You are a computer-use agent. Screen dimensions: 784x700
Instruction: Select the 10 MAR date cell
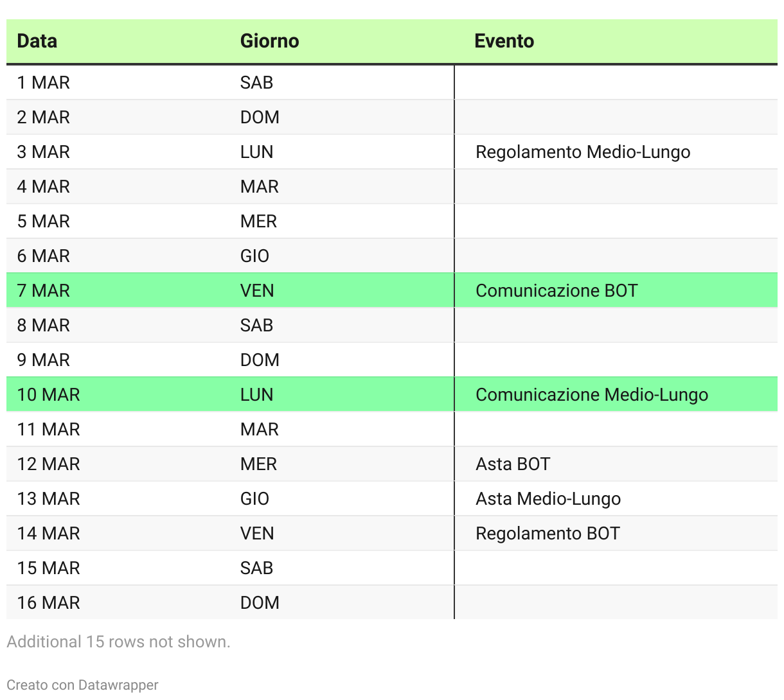point(49,395)
